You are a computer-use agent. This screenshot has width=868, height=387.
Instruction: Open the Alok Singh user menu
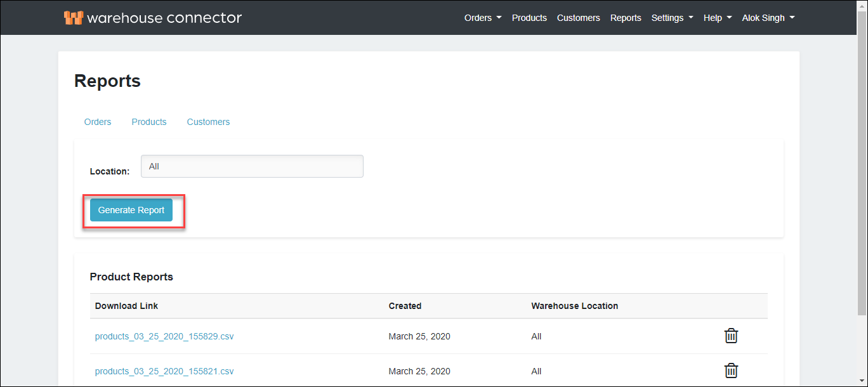[768, 18]
